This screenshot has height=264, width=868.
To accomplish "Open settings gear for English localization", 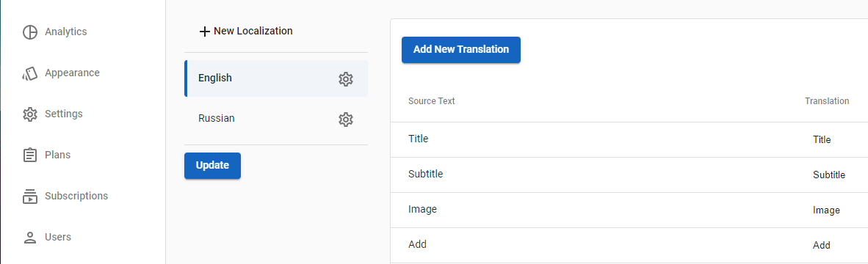I will pyautogui.click(x=345, y=79).
